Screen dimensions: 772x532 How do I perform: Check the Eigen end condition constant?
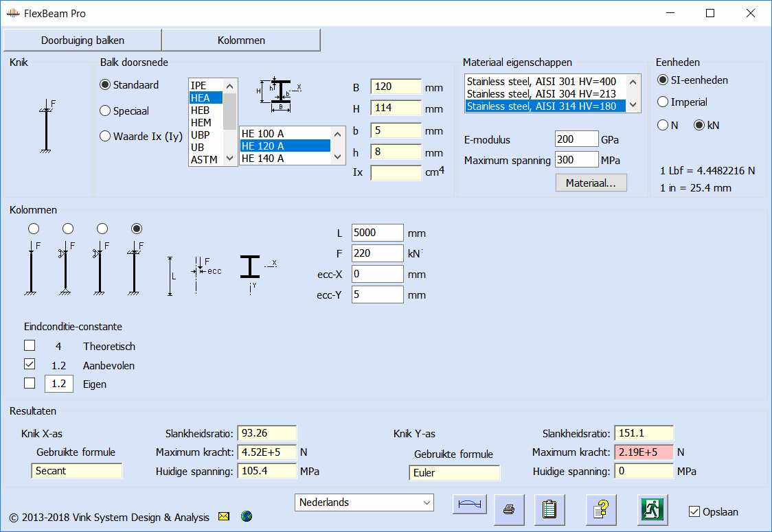30,383
